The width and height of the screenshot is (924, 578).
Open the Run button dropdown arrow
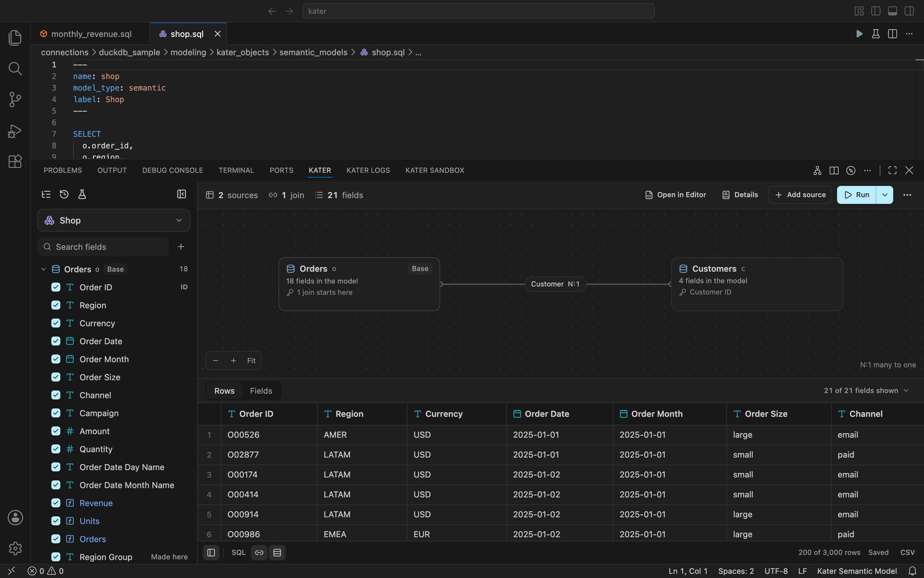coord(884,195)
